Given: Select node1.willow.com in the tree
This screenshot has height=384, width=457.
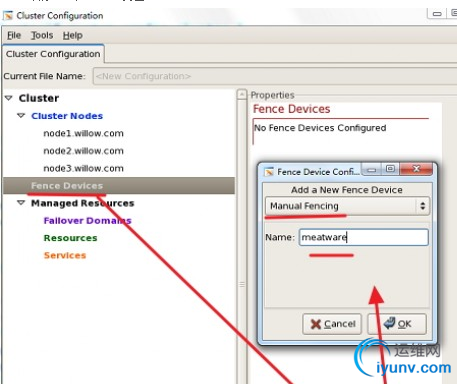Looking at the screenshot, I should tap(84, 134).
